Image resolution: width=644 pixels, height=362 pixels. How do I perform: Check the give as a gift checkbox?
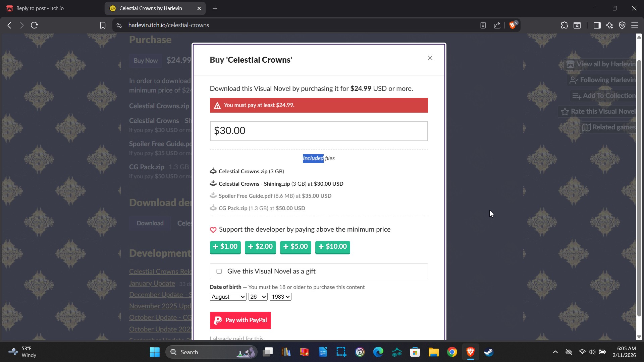pos(219,271)
